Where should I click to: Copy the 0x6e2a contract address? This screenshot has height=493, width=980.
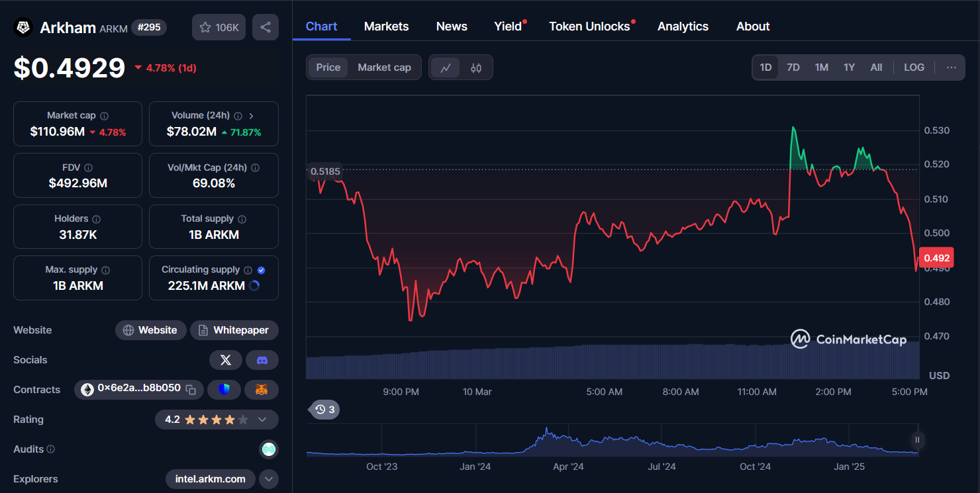click(x=191, y=390)
